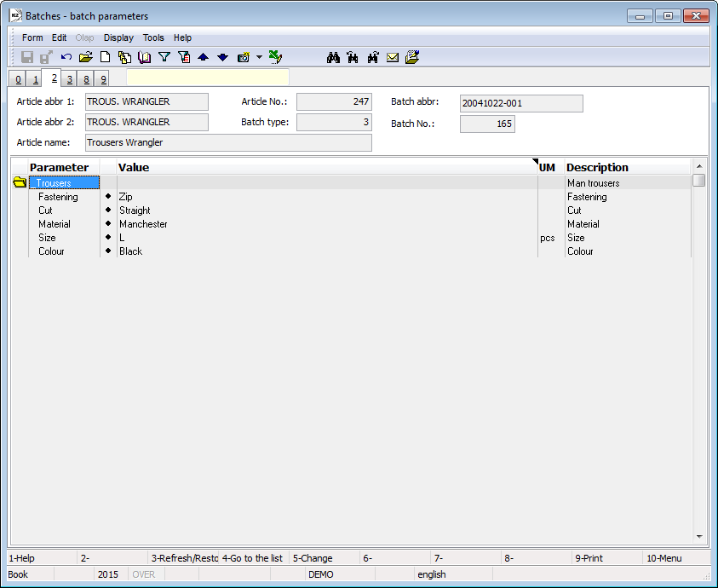Click the Zip value cell
This screenshot has width=718, height=588.
pyautogui.click(x=327, y=197)
